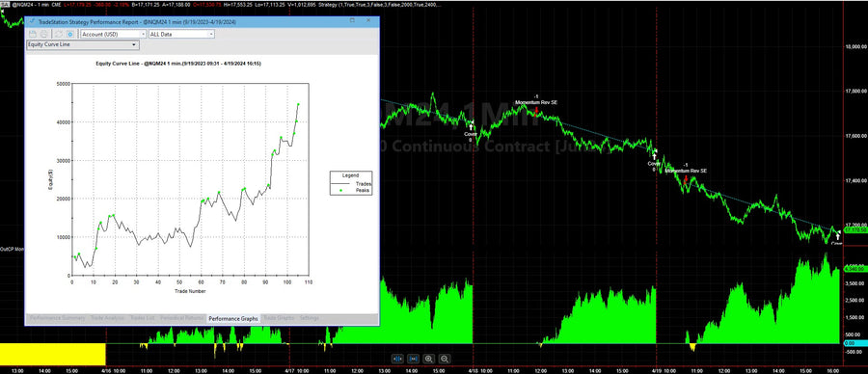This screenshot has height=374, width=868.
Task: Open the Equity Curve Line graph selector
Action: (83, 44)
